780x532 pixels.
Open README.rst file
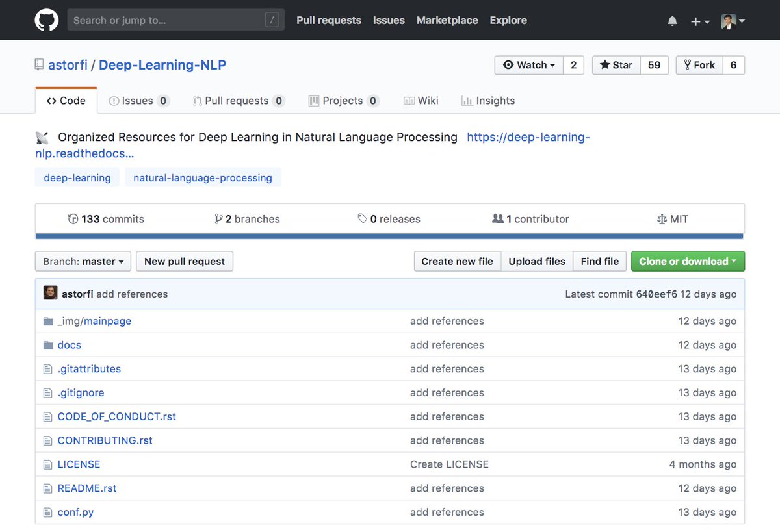(87, 488)
